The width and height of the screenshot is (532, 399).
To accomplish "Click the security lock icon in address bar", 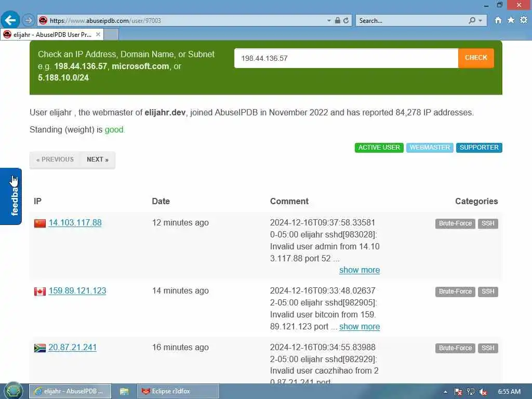I will coord(337,20).
